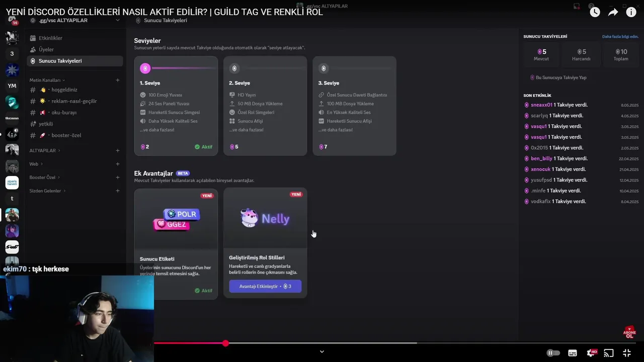Select the server icon labeled t

[x=12, y=199]
